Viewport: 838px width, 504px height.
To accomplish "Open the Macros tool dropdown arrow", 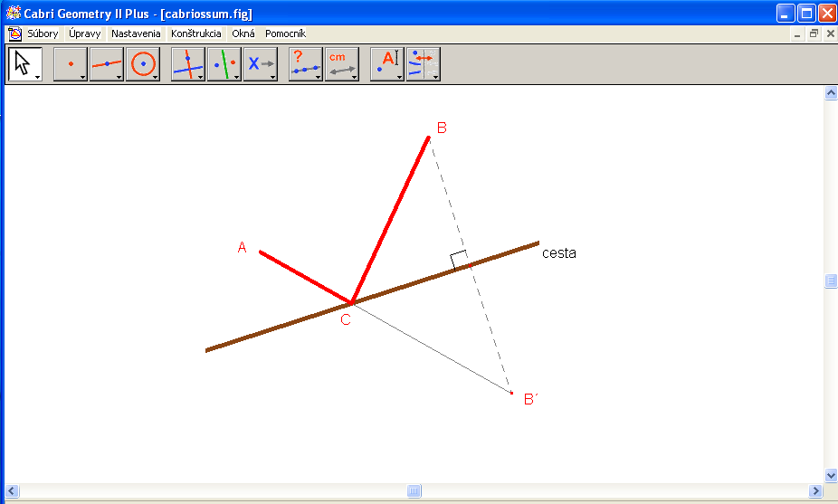I will click(273, 78).
